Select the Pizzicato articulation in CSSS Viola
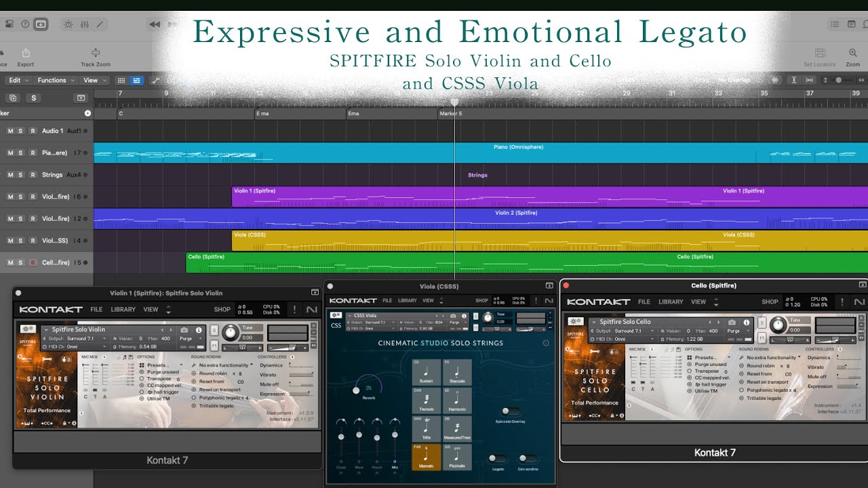The image size is (868, 488). click(457, 457)
